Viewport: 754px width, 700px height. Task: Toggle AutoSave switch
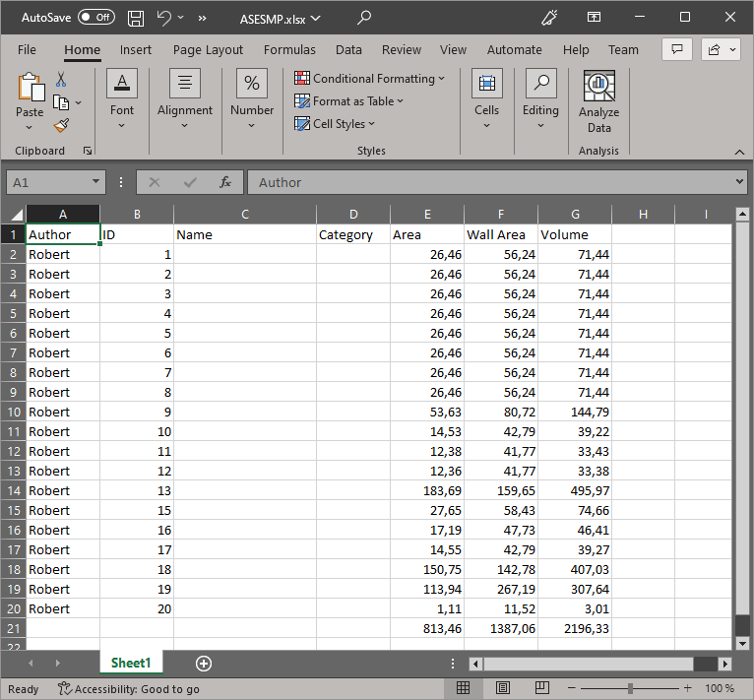[95, 18]
